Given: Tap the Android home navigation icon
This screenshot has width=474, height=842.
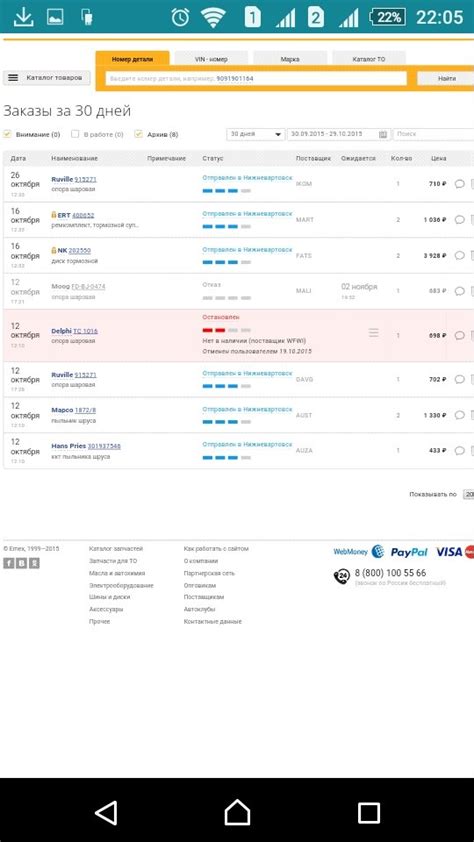Looking at the screenshot, I should click(237, 813).
